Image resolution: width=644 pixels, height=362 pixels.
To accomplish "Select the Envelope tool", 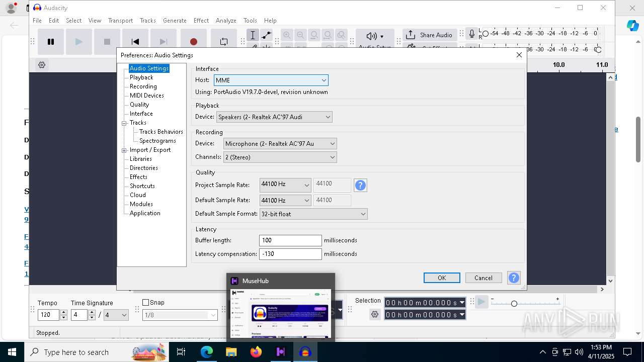I will [267, 35].
